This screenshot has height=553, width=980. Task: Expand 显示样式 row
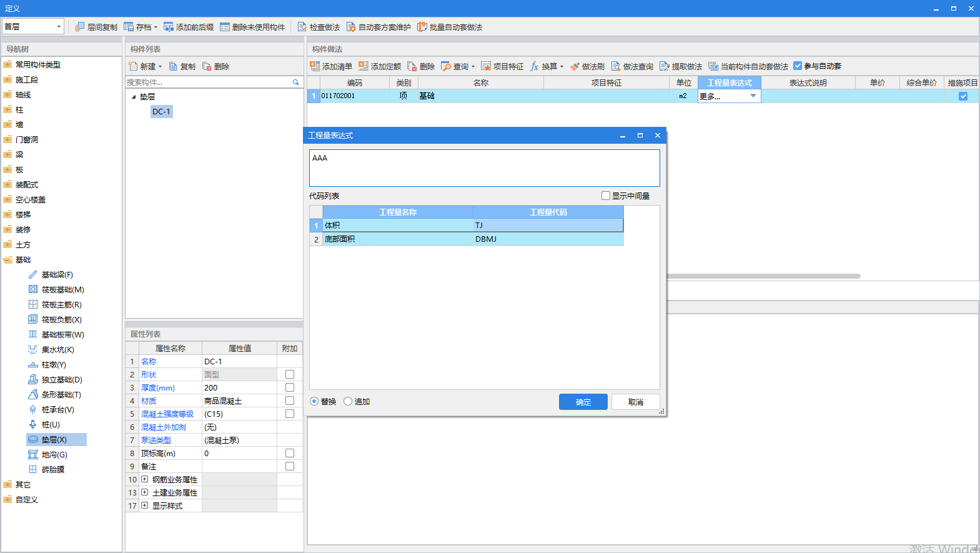pos(145,506)
